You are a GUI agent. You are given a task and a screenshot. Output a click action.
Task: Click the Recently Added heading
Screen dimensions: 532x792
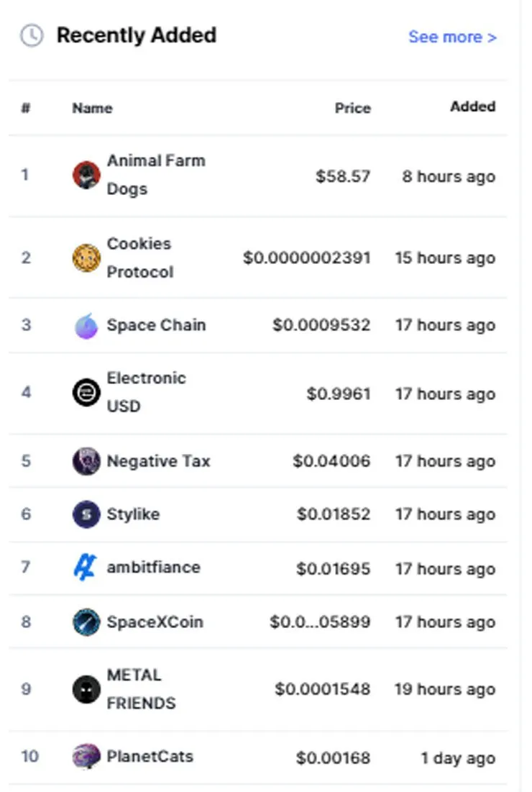click(x=137, y=35)
